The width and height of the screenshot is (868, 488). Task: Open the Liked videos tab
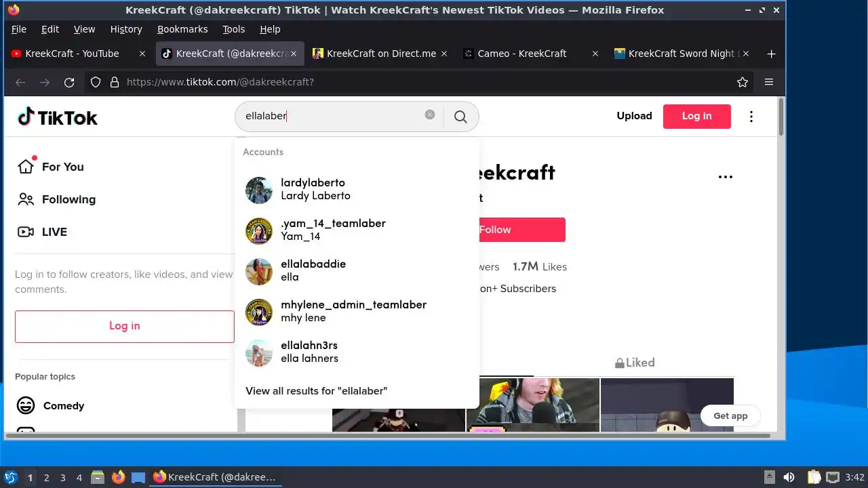pos(635,363)
